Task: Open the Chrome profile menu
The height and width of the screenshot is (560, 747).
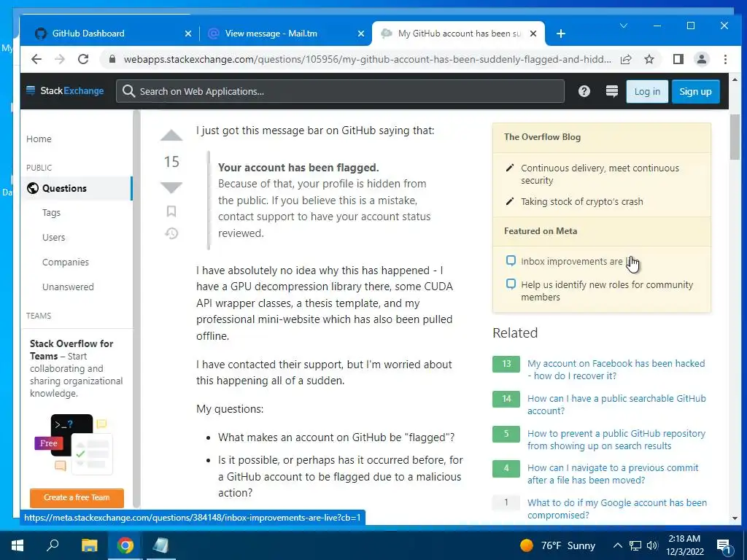Action: pos(702,59)
